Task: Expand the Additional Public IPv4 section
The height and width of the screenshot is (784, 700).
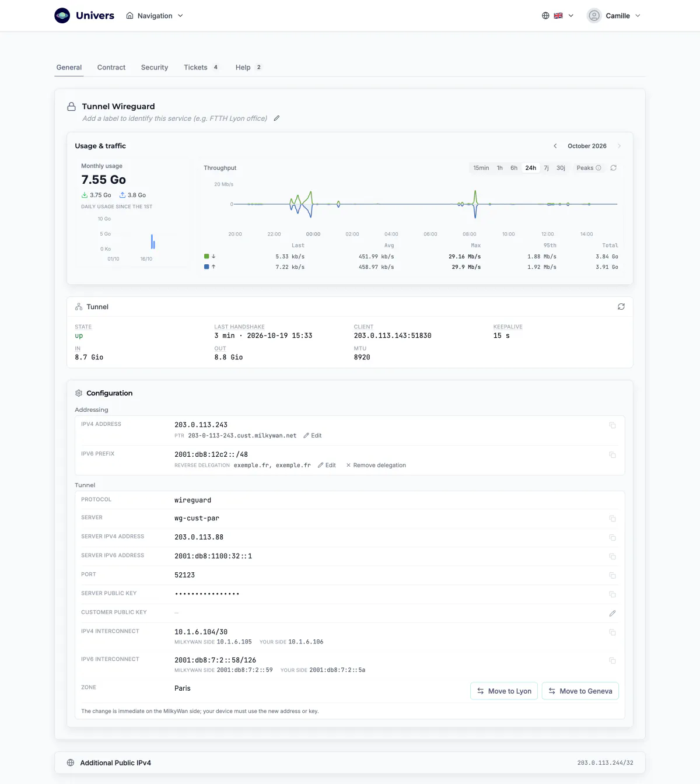Action: pyautogui.click(x=350, y=763)
